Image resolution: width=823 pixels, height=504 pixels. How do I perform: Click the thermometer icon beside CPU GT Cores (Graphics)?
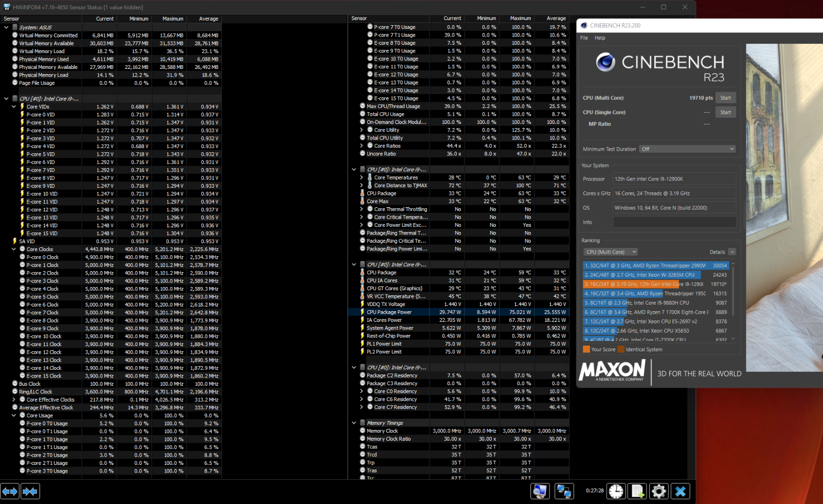(362, 289)
